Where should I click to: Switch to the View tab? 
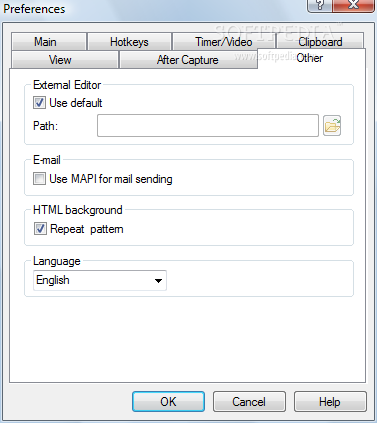(x=65, y=60)
